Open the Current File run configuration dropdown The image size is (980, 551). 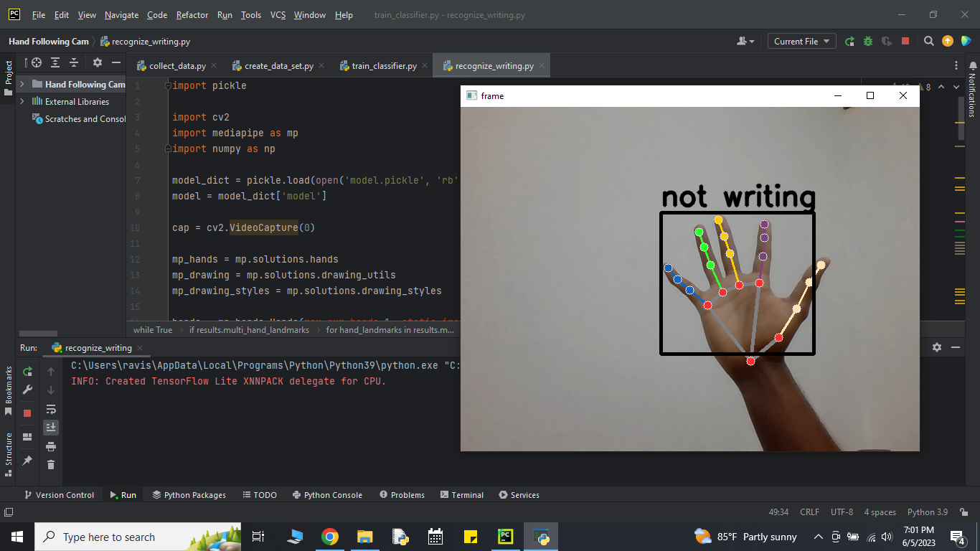point(801,42)
